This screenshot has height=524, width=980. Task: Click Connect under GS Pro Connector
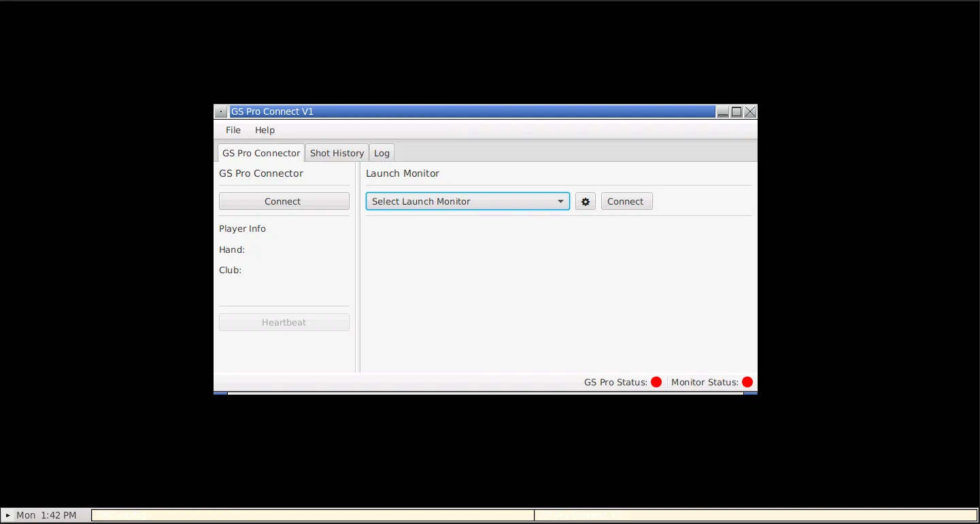tap(284, 200)
